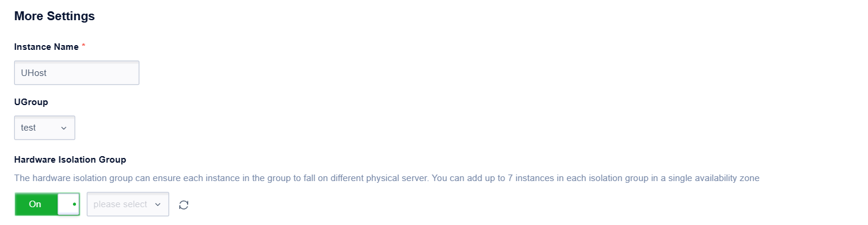This screenshot has height=225, width=868.
Task: Click the green dot on the toggle knob
Action: (x=74, y=204)
